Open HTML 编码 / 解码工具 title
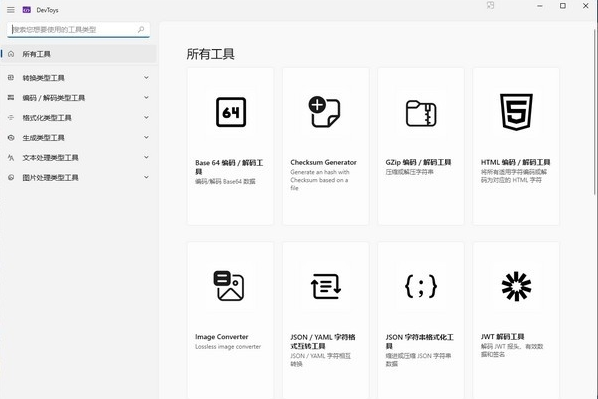This screenshot has width=598, height=399. coord(515,162)
